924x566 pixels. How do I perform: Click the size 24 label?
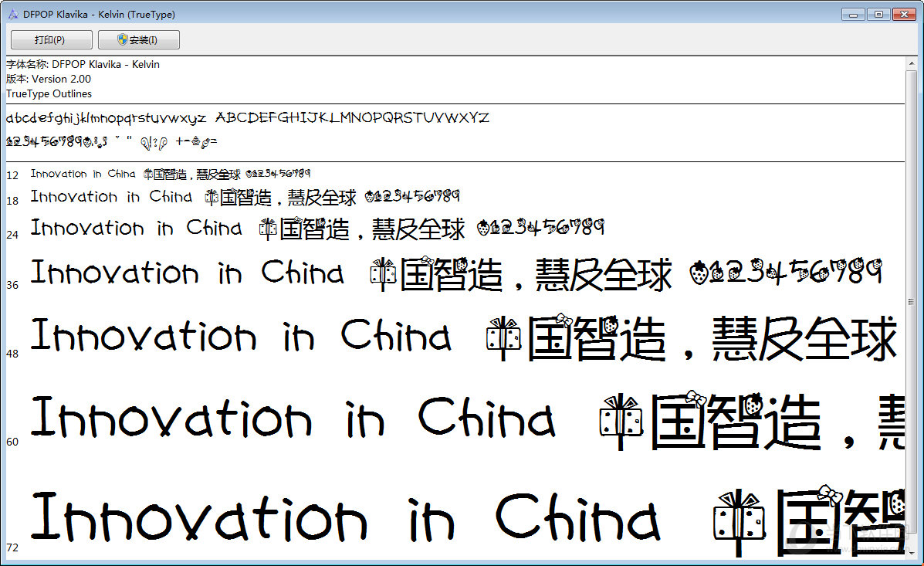(12, 235)
